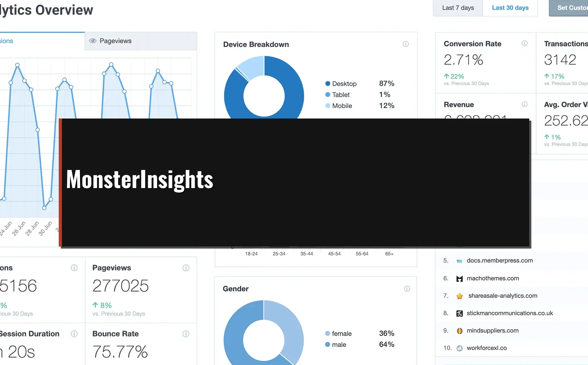Click the Pageviews stat info icon
Viewport: 588px width, 365px height.
click(x=186, y=268)
